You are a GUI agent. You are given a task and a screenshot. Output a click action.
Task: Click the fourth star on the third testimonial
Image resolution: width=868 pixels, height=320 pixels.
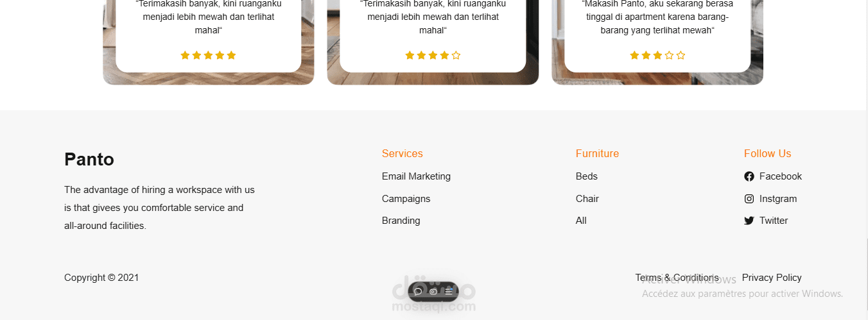[670, 55]
